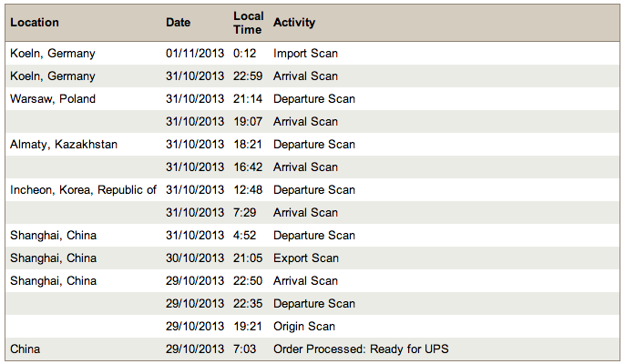Click the Local Time column header
Image resolution: width=625 pixels, height=364 pixels.
pos(249,23)
